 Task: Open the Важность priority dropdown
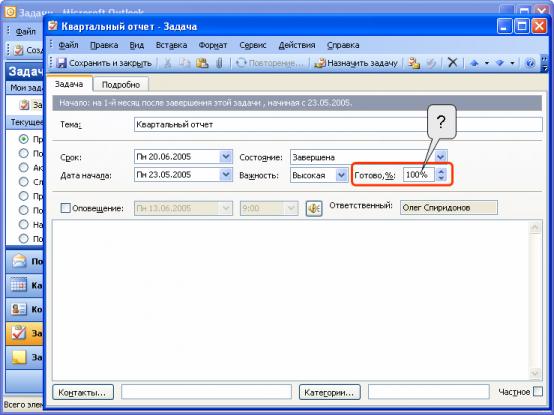[341, 175]
